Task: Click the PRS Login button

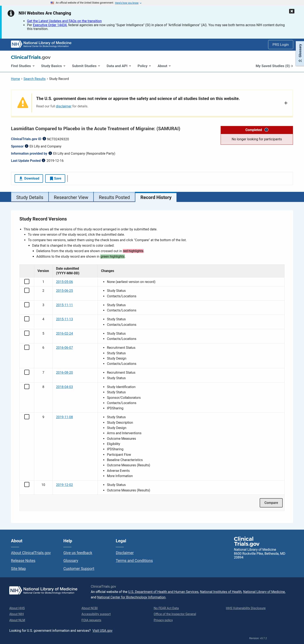Action: [281, 45]
